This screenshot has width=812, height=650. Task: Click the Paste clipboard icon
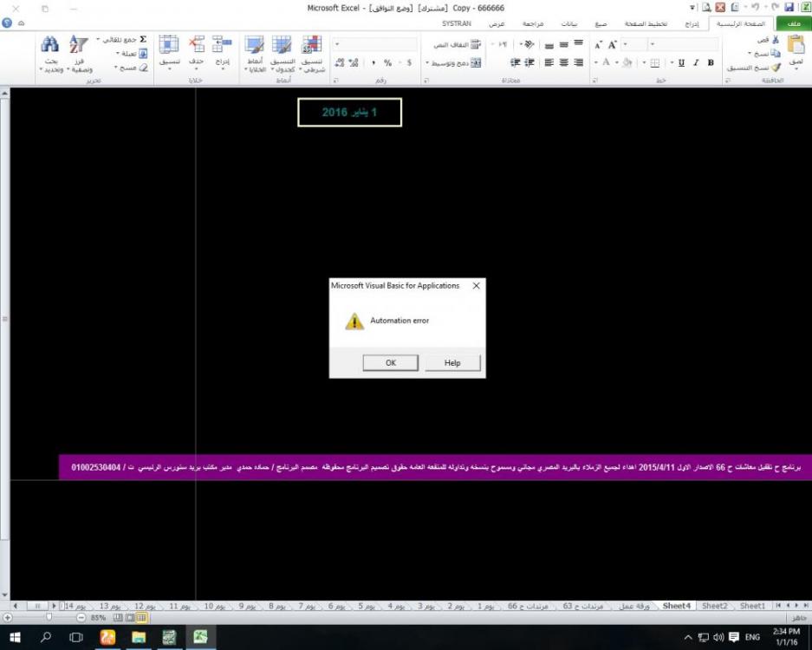[796, 44]
